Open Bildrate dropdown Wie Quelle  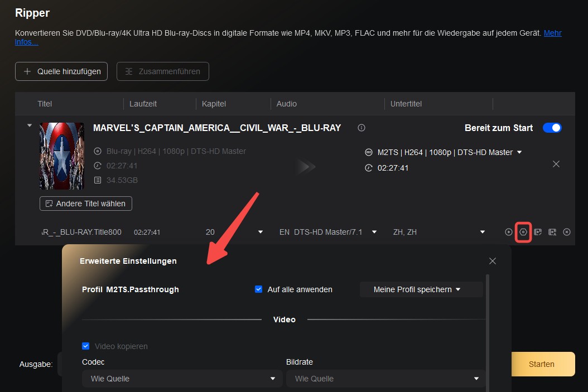click(385, 379)
